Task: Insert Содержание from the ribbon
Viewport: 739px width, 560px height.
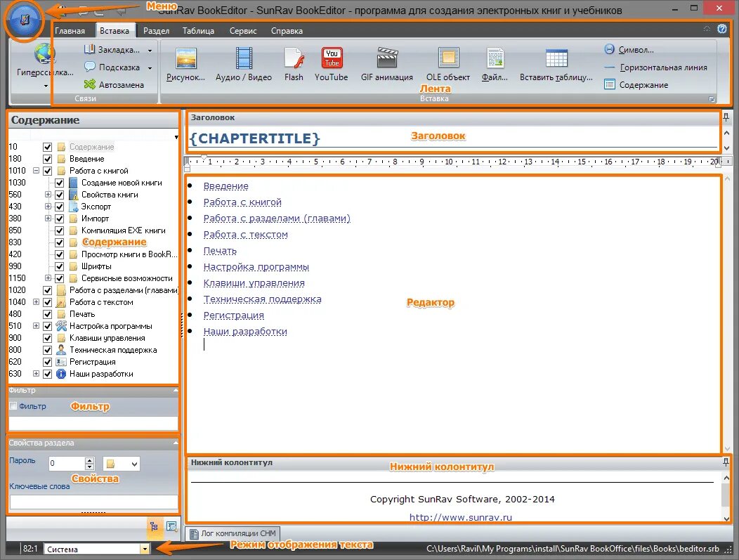Action: tap(636, 85)
